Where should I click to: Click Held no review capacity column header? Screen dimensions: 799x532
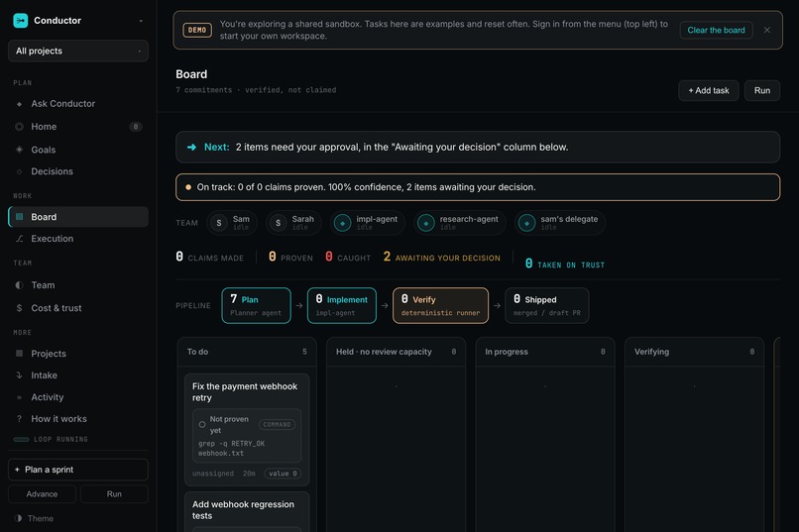[396, 352]
